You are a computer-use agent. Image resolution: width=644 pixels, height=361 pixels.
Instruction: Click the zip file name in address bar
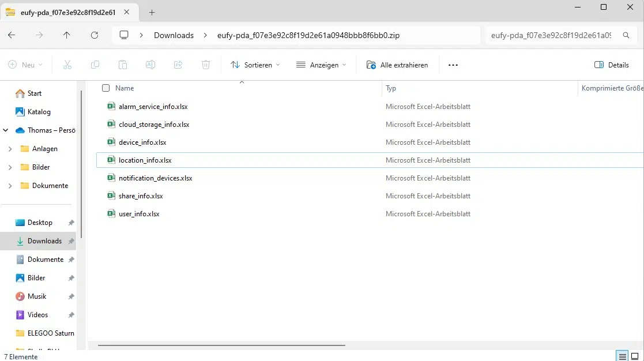pos(308,35)
